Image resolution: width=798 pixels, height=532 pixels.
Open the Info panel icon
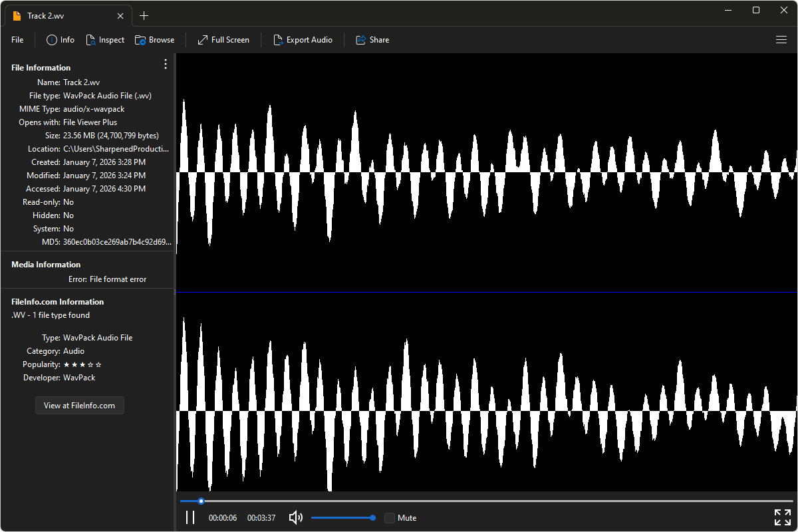pyautogui.click(x=52, y=40)
